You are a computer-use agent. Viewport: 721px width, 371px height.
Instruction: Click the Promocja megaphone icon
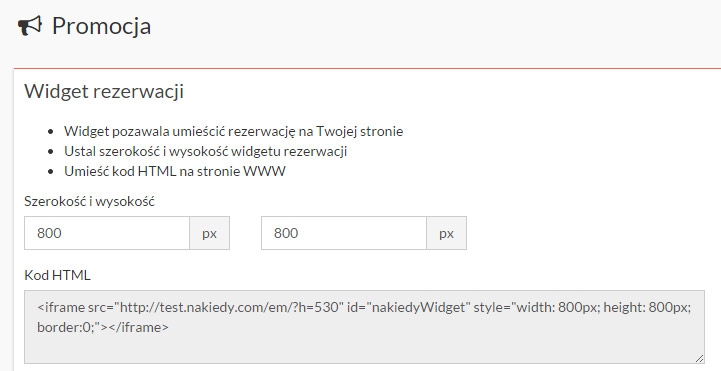tap(30, 26)
